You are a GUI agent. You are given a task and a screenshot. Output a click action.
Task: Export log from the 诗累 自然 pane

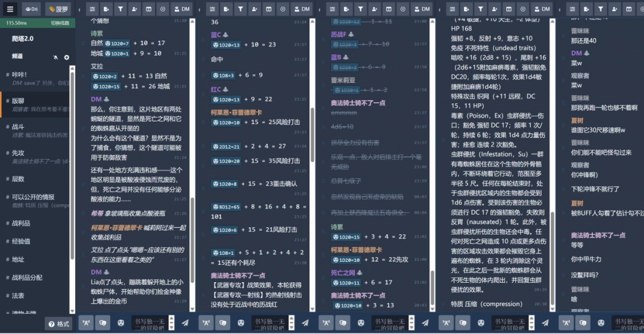tap(106, 9)
